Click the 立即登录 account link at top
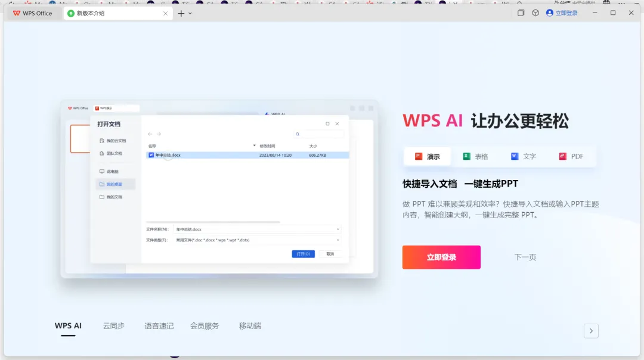644x360 pixels. tap(562, 13)
